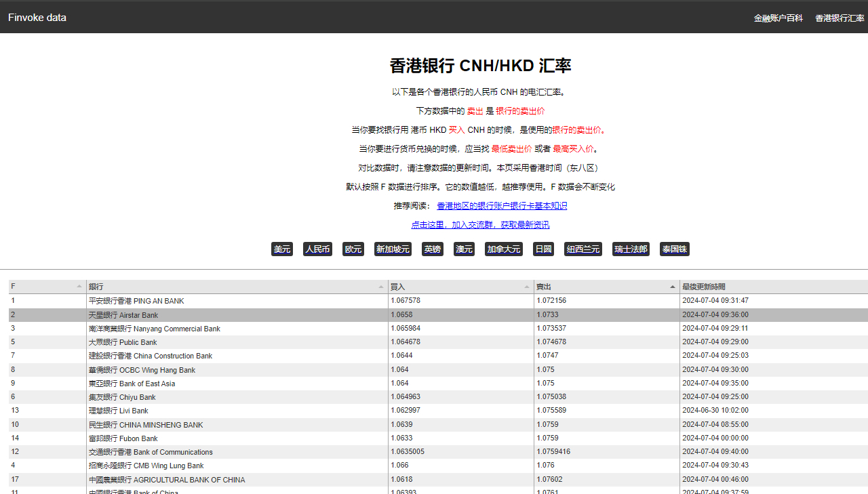The width and height of the screenshot is (868, 494).
Task: Click 東亞銀行 Bank of East Asia
Action: click(132, 384)
